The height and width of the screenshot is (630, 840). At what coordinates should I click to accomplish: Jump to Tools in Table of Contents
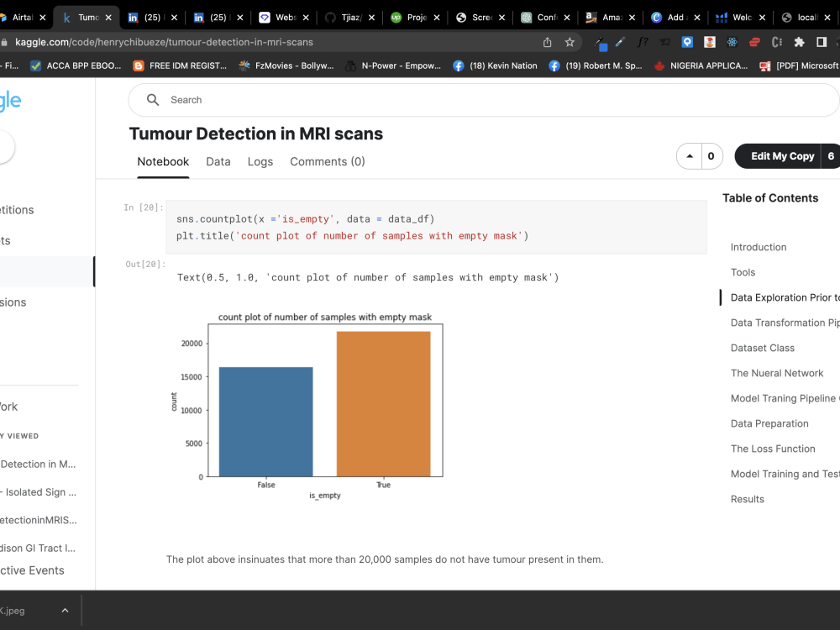pos(743,272)
